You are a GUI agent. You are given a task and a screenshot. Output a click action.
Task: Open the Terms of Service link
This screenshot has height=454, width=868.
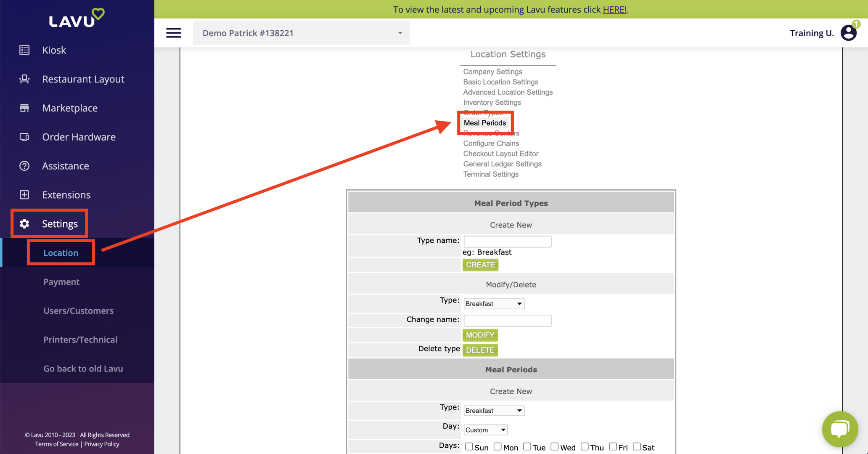56,444
